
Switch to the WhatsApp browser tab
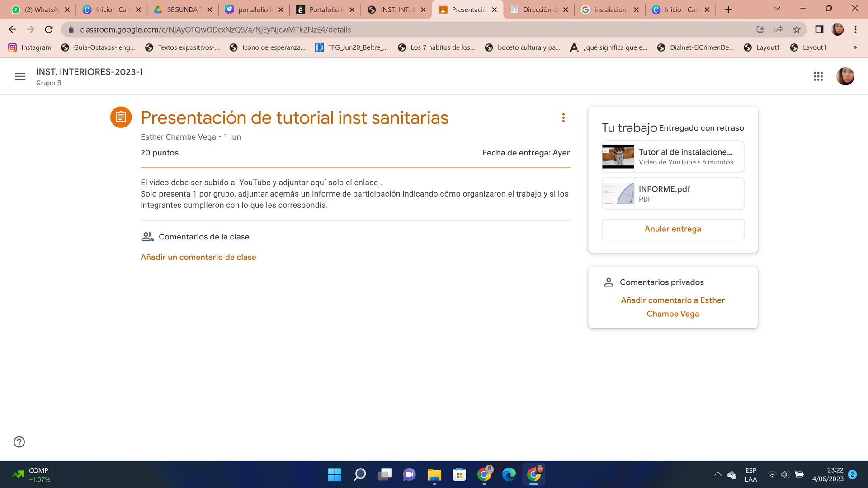[x=41, y=9]
